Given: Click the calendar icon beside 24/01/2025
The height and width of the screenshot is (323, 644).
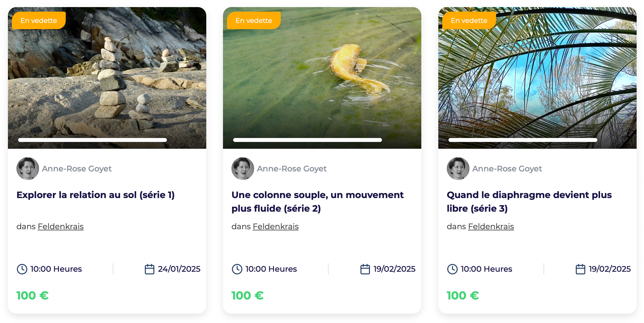Looking at the screenshot, I should 149,269.
